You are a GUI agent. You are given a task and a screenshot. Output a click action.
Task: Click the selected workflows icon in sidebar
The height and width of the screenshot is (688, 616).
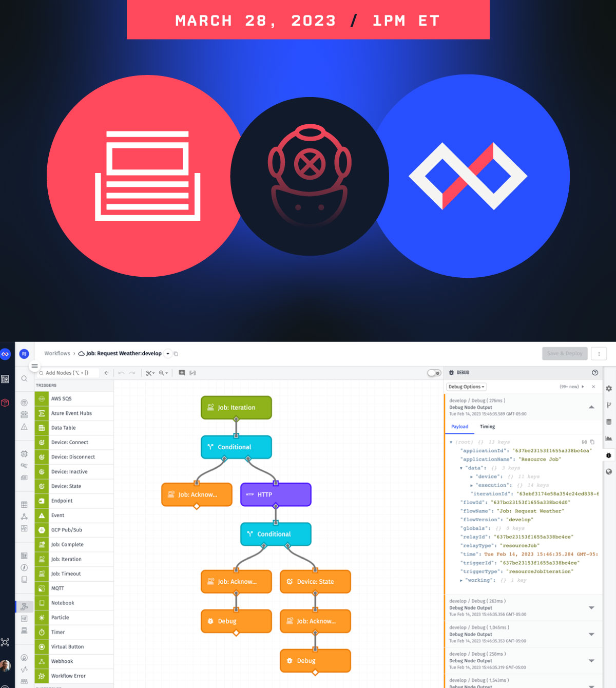click(x=24, y=606)
